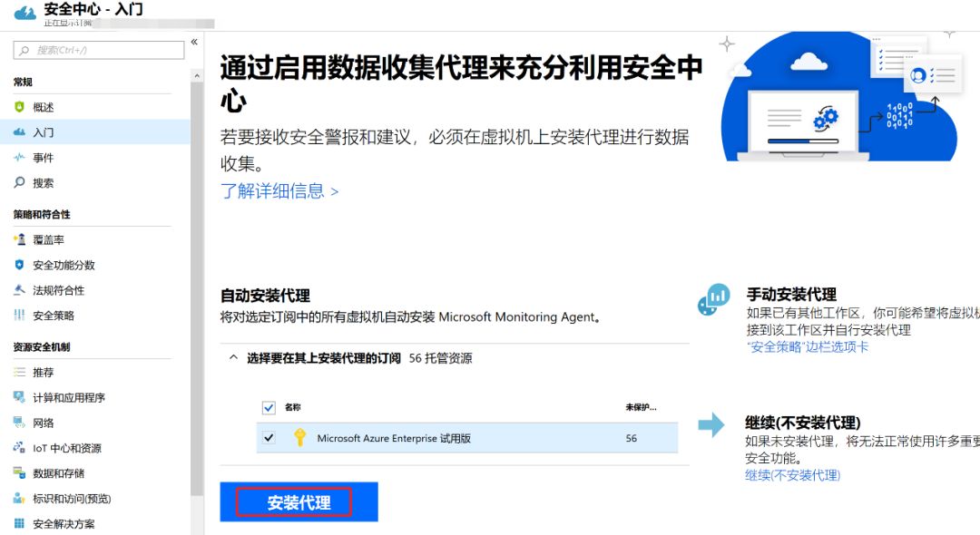The height and width of the screenshot is (535, 980).
Task: Select 计算和应用程序 in the sidebar
Action: pyautogui.click(x=69, y=398)
